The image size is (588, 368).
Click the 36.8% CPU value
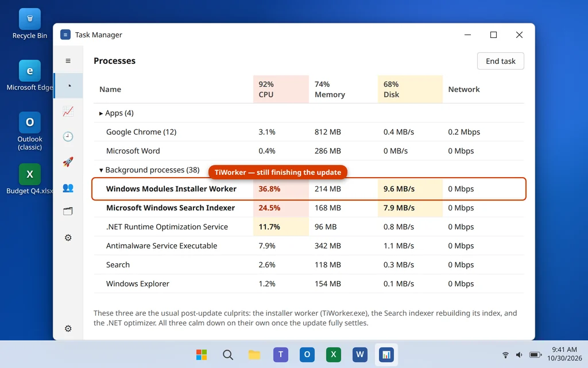coord(269,189)
